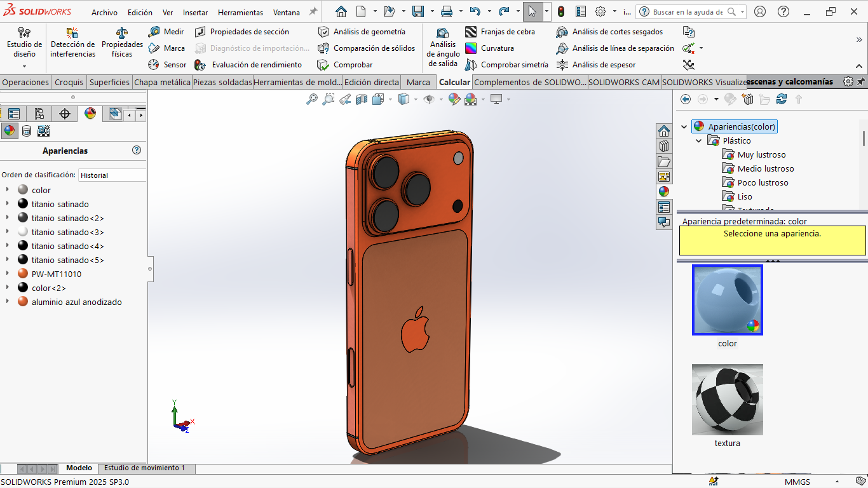Viewport: 868px width, 488px height.
Task: Select the aluminio azul anodizado appearance
Action: tap(76, 302)
